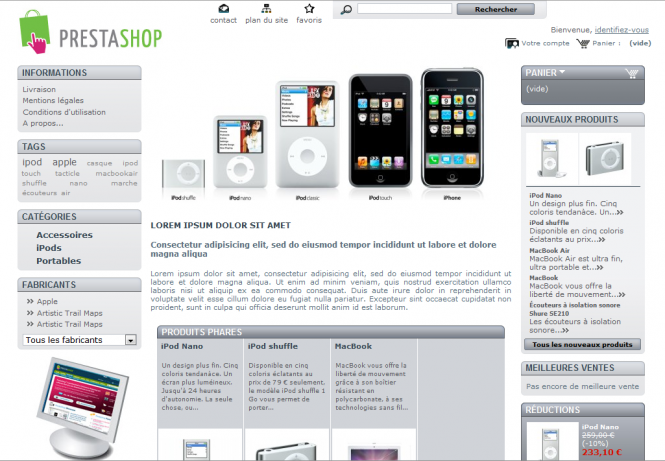The height and width of the screenshot is (461, 665).
Task: Click the header Panier cart icon
Action: click(583, 43)
